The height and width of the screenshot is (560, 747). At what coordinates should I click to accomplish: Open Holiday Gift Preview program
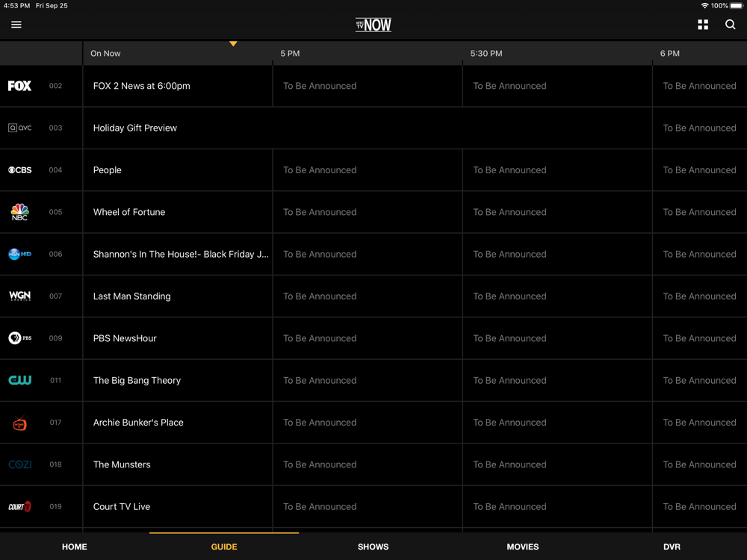point(368,128)
